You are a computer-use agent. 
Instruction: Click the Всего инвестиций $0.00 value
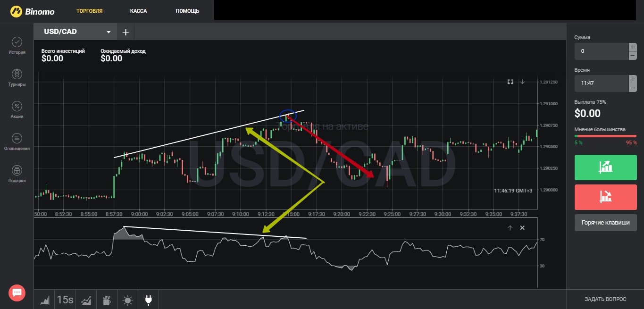[x=52, y=58]
